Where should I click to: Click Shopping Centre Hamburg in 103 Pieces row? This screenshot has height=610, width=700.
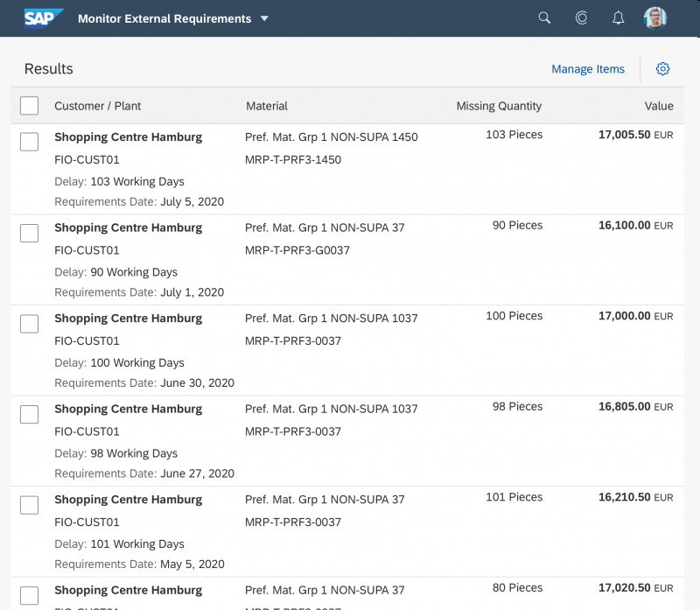click(x=128, y=137)
